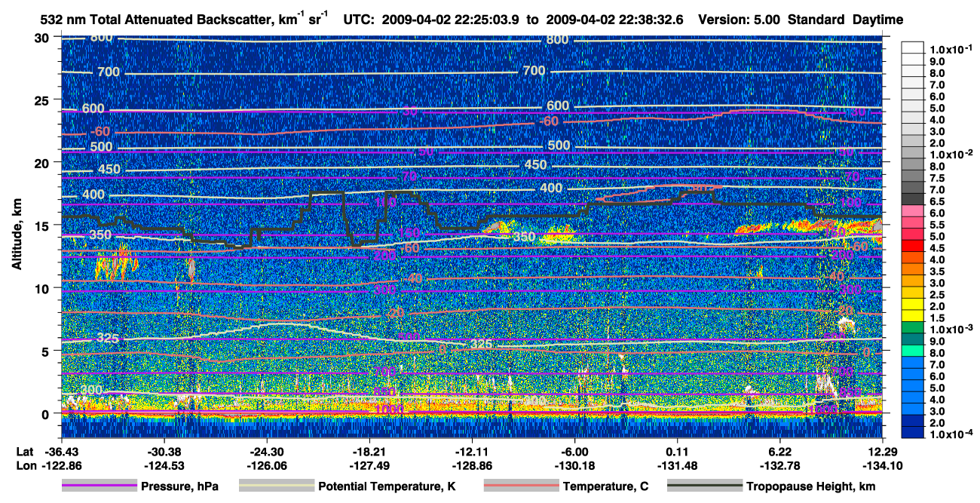Click latitude value -24.30
This screenshot has width=980, height=503.
(266, 451)
